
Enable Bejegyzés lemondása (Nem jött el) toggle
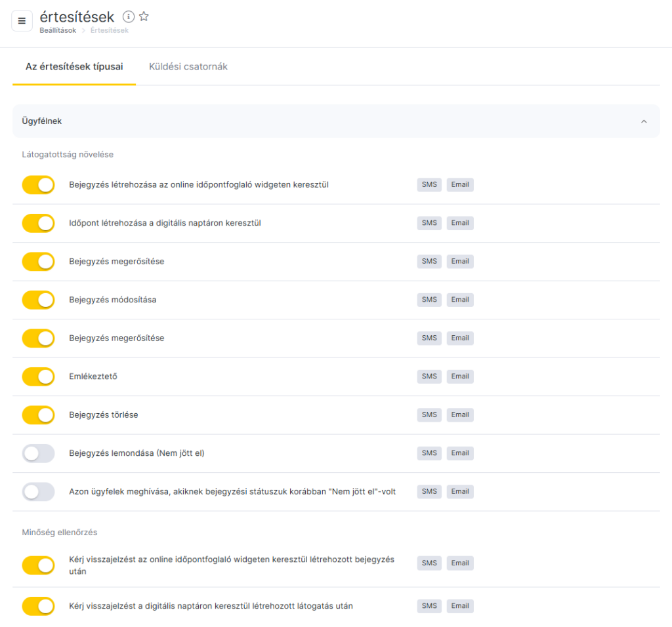click(x=39, y=453)
